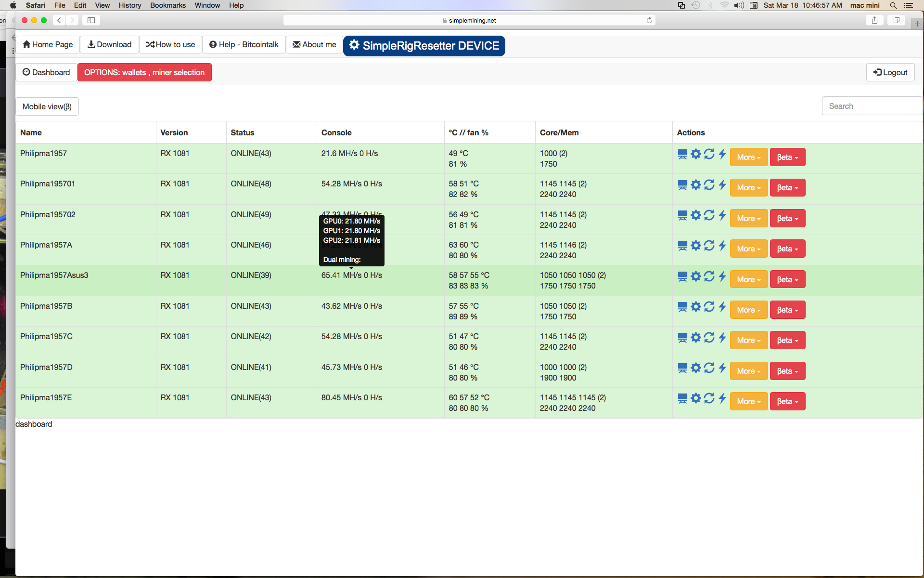This screenshot has width=924, height=578.
Task: Open monitor icon for Philipma195701 row
Action: [682, 185]
